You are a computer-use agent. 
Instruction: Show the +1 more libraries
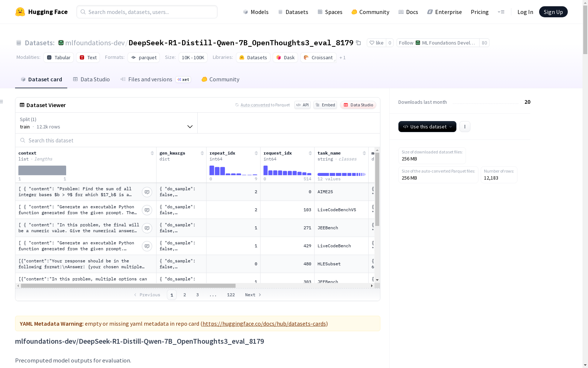(x=343, y=58)
